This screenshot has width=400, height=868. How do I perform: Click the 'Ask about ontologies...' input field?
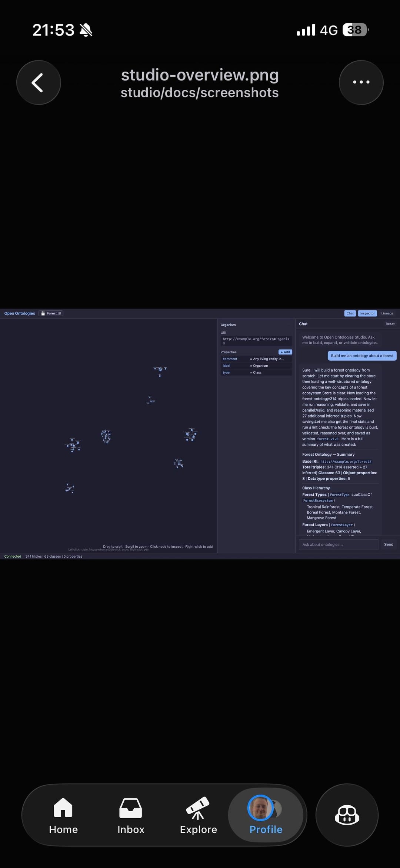click(x=339, y=544)
